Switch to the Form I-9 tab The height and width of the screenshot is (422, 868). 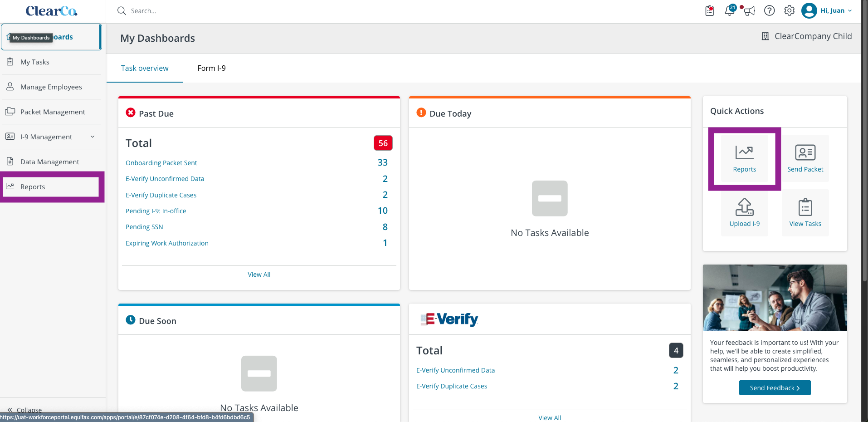pos(211,68)
